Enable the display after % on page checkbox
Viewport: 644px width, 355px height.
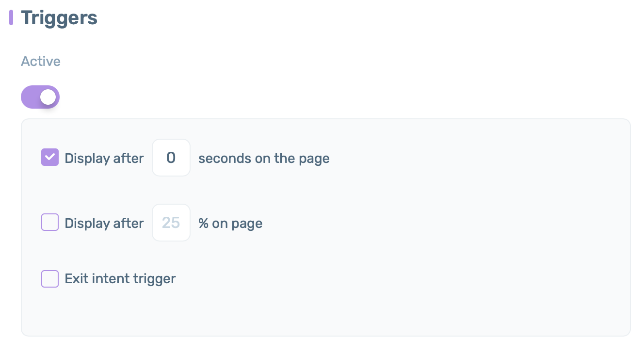50,223
